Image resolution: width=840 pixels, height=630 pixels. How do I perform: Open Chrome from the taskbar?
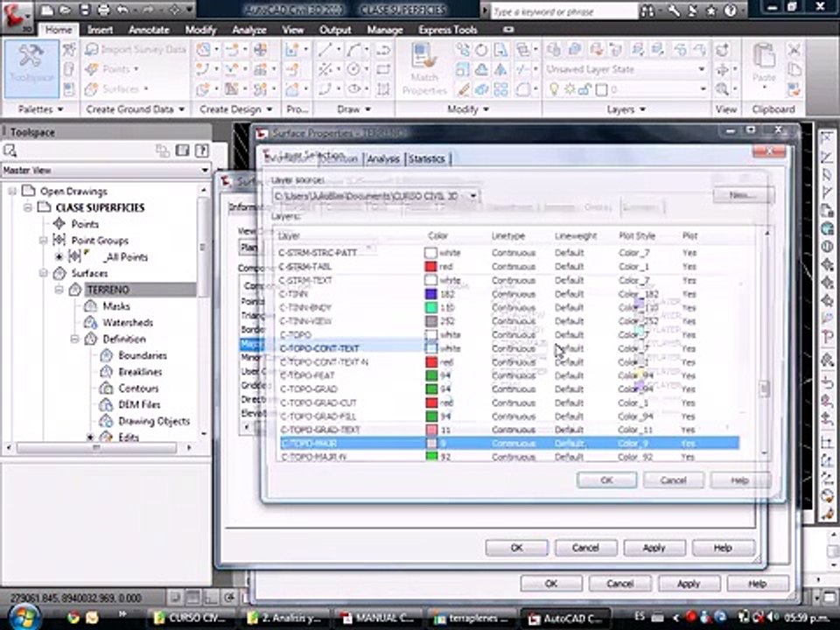(x=73, y=618)
